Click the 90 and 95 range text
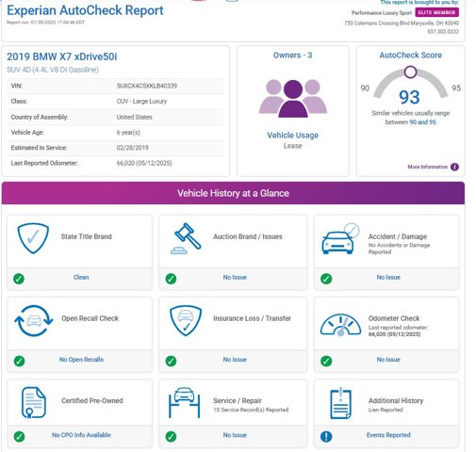Screen dimensions: 476x452 tap(423, 122)
